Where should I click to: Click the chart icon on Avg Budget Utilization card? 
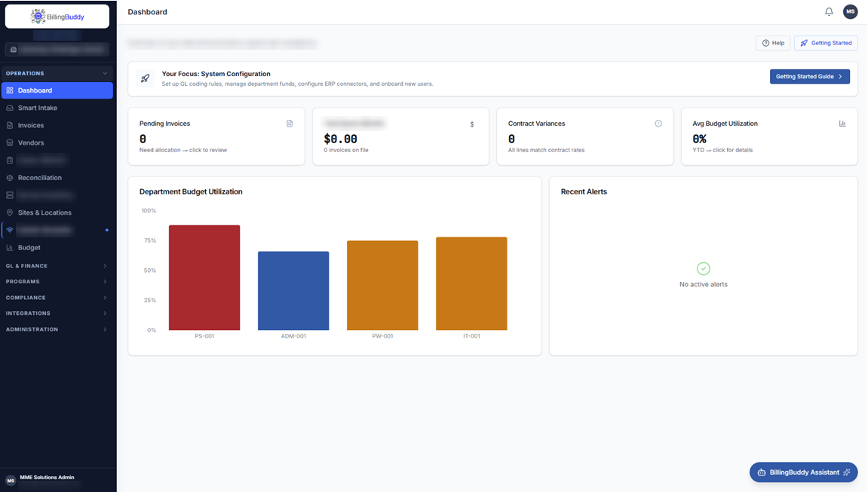click(x=842, y=124)
